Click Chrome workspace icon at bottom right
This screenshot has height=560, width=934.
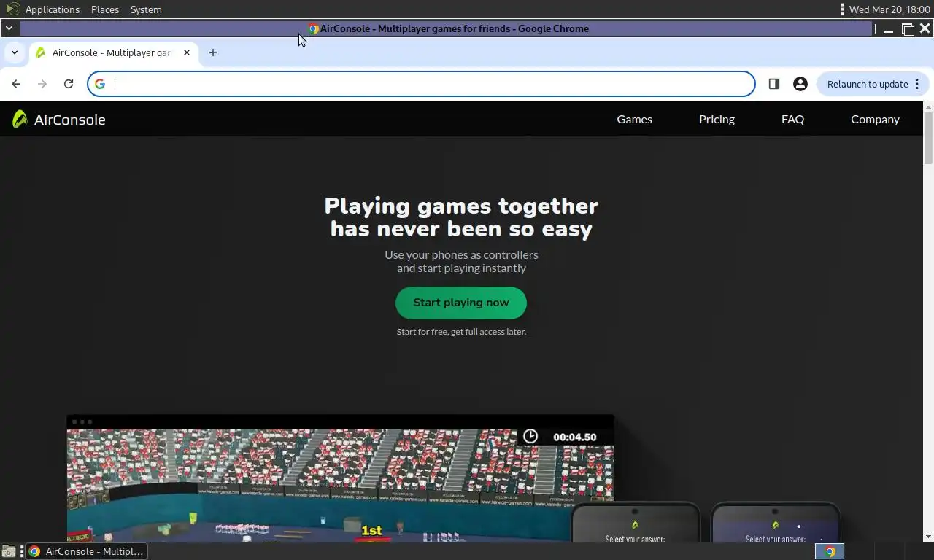point(830,551)
